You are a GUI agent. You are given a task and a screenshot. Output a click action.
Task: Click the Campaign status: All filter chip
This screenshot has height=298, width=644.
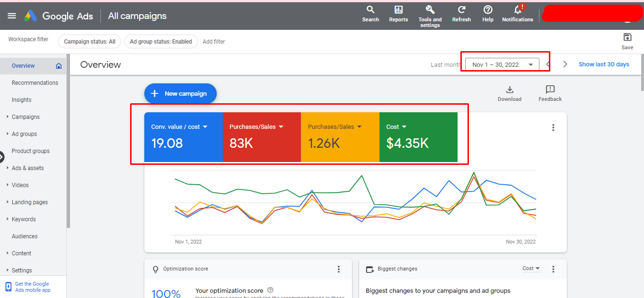89,42
